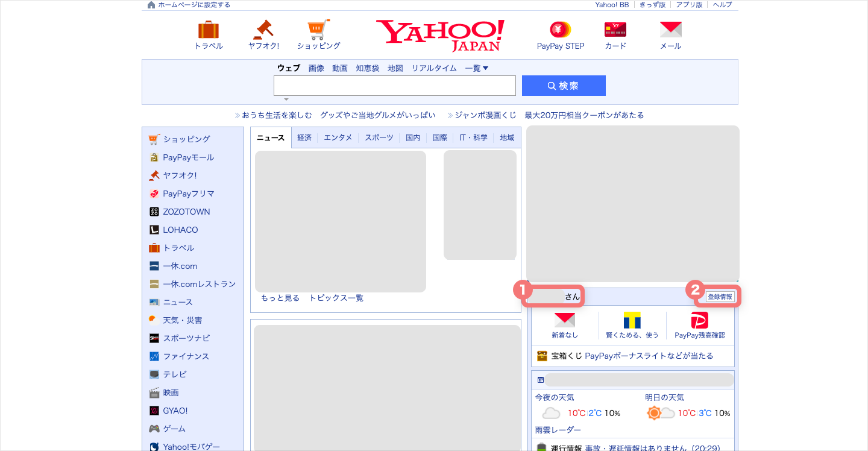Focus the web search input field
This screenshot has height=451, width=868.
pos(395,86)
